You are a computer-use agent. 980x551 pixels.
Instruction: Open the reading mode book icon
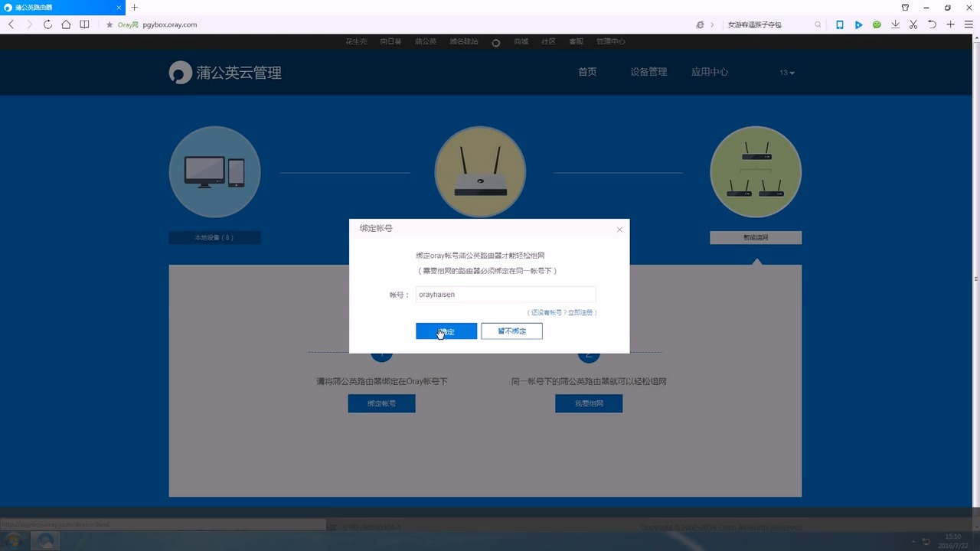coord(84,24)
